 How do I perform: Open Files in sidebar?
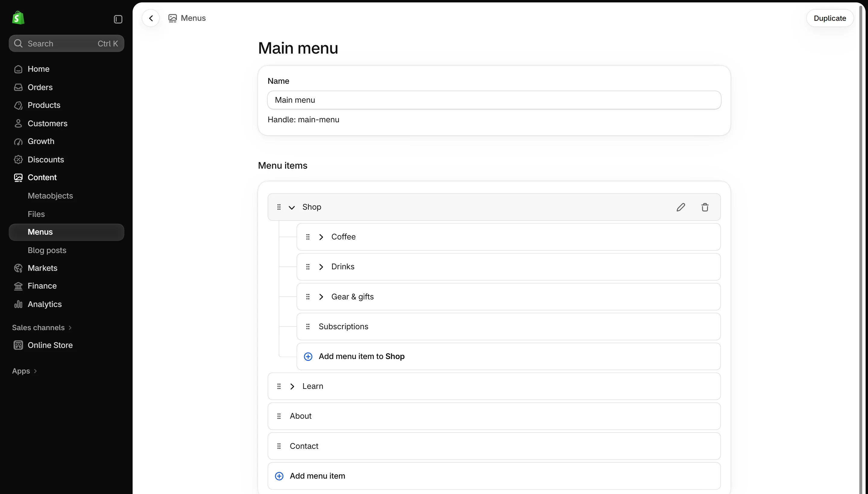click(36, 214)
